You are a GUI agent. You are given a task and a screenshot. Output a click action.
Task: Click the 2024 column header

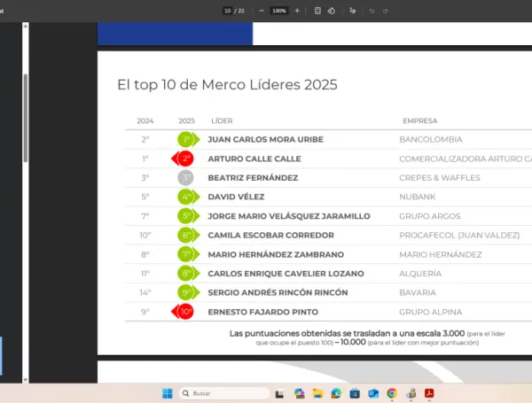[x=145, y=121]
